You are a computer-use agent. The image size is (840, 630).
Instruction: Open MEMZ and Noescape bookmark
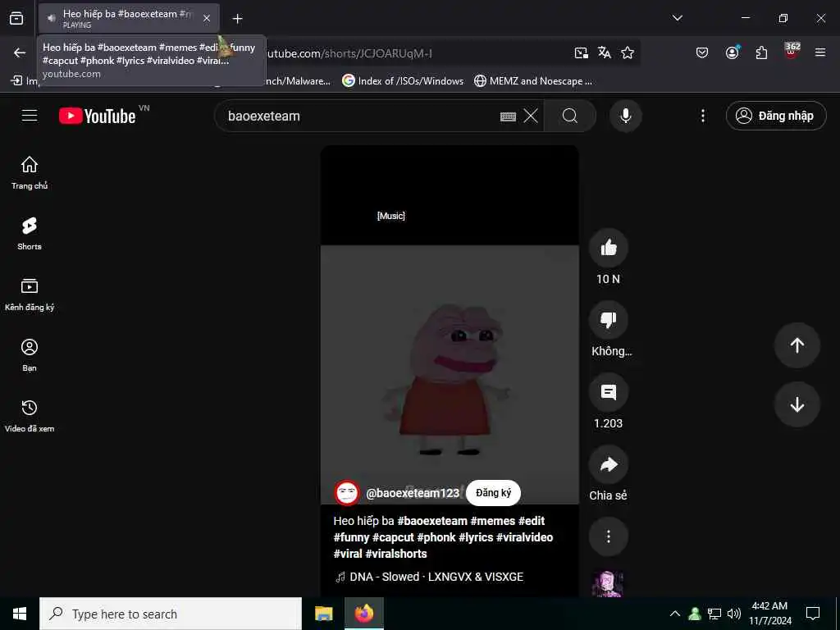coord(533,81)
